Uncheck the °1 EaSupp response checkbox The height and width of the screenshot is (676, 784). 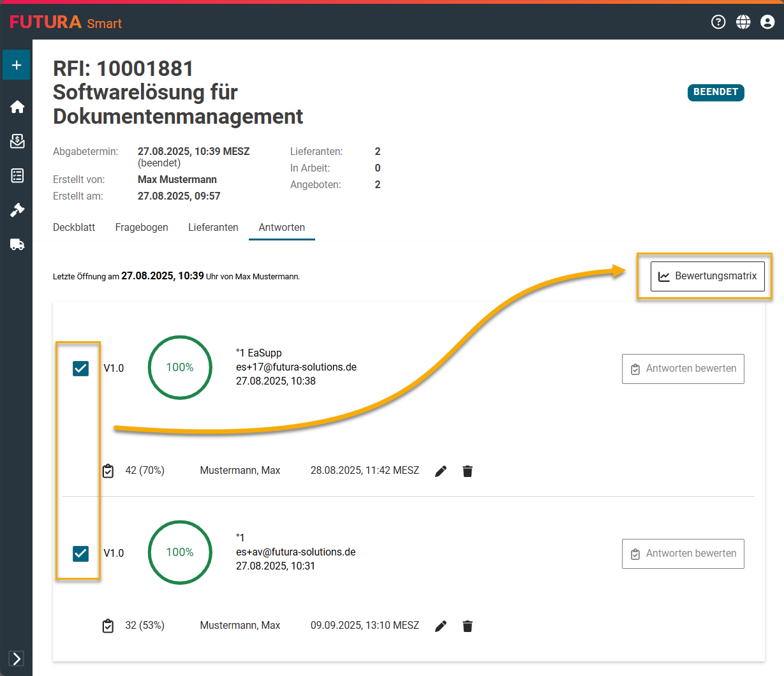click(x=81, y=369)
